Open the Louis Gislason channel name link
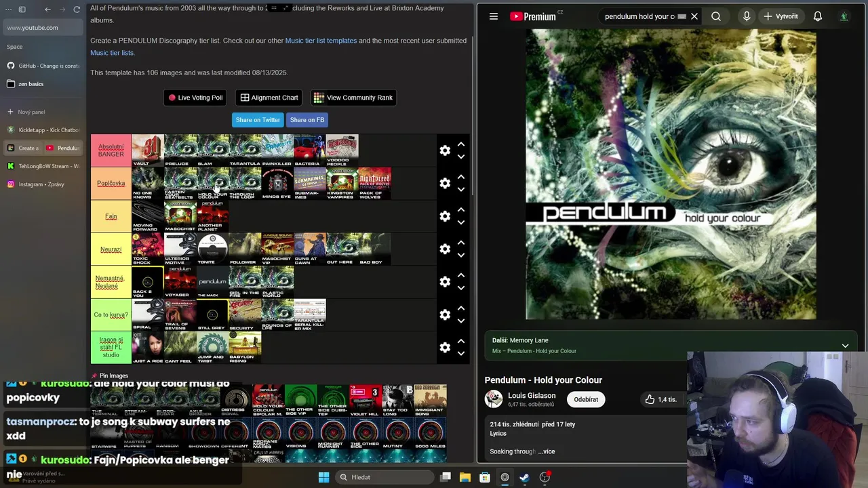The height and width of the screenshot is (488, 868). coord(532,396)
